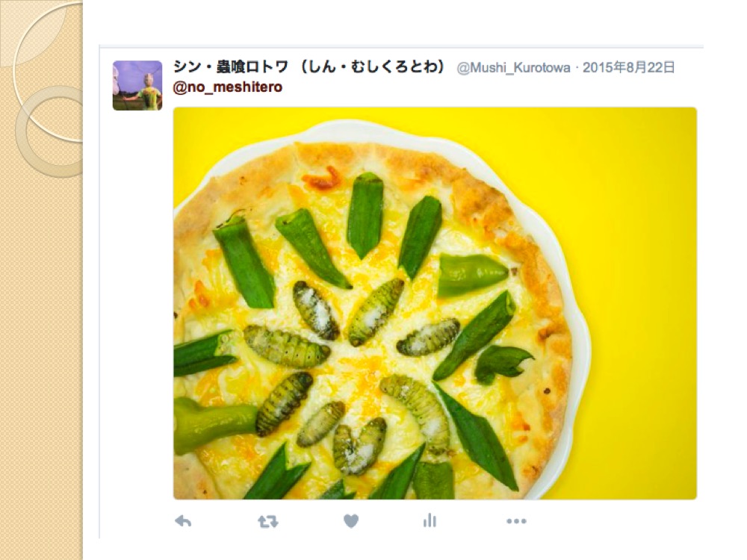
Task: Click the yellow backdrop area right of the plate
Action: pyautogui.click(x=639, y=305)
